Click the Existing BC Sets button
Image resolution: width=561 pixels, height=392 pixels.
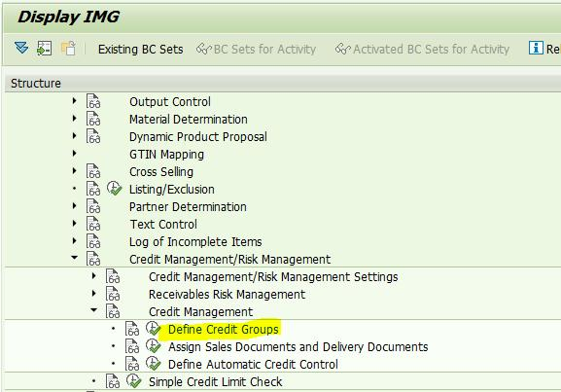pyautogui.click(x=141, y=49)
